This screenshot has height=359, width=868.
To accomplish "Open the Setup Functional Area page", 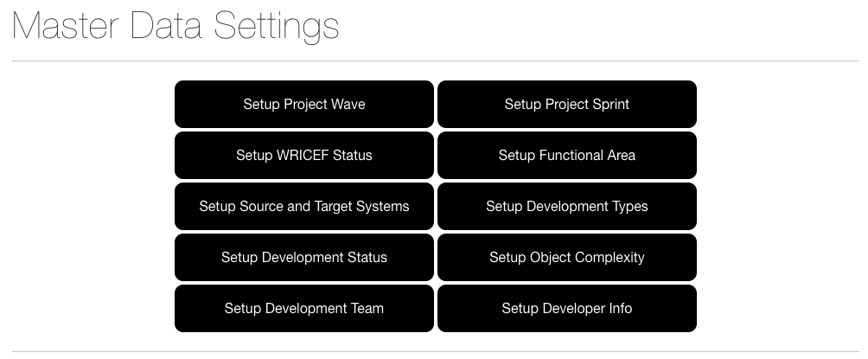I will click(567, 156).
